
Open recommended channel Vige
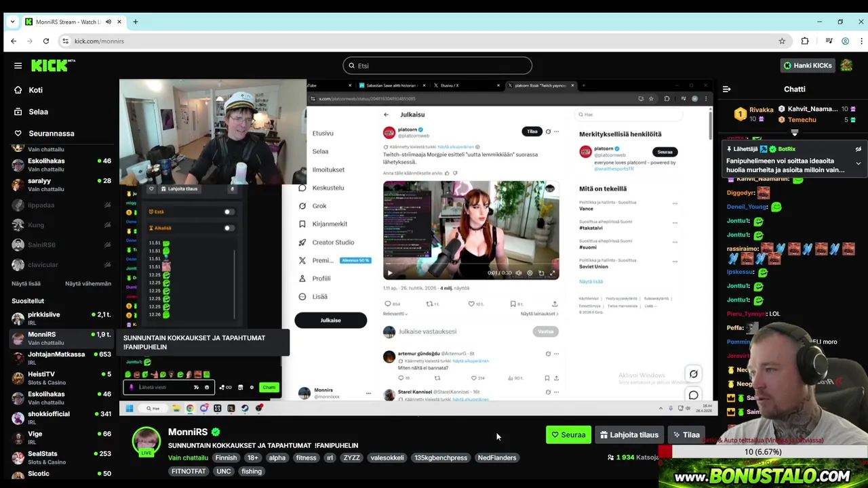pyautogui.click(x=61, y=437)
